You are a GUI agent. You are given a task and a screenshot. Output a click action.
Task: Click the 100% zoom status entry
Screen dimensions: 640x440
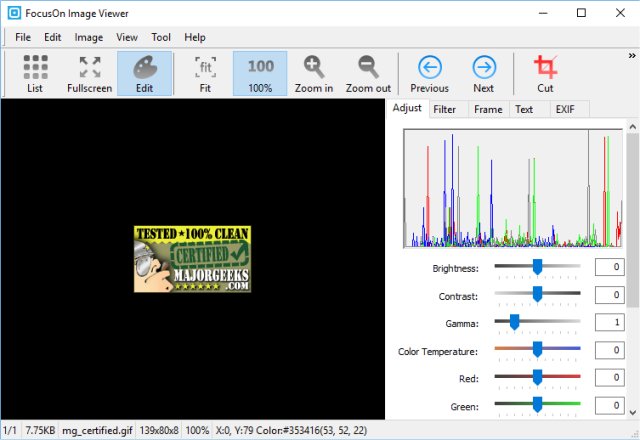point(197,430)
